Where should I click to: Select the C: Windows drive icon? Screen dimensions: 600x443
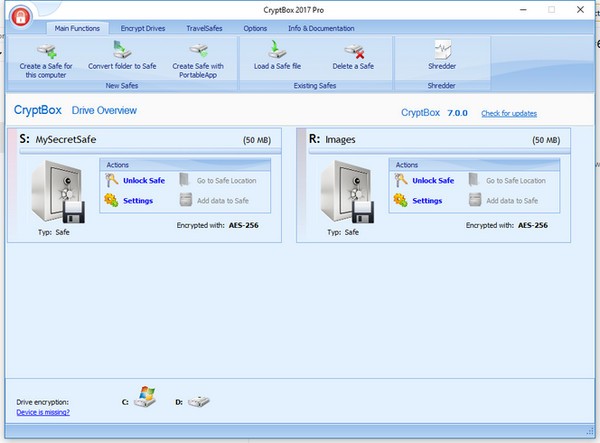pos(146,401)
